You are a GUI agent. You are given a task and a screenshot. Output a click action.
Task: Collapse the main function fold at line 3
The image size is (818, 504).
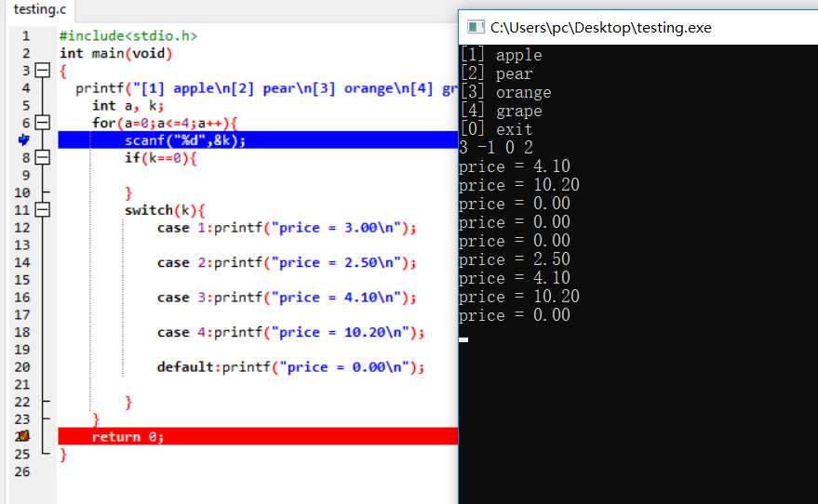[42, 71]
